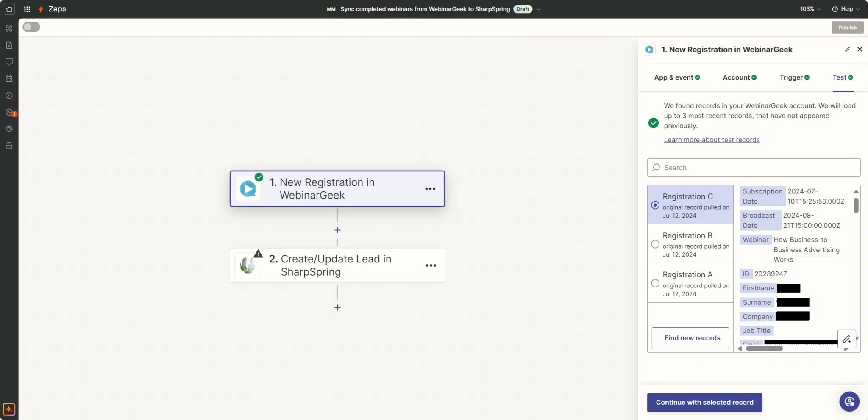
Task: Open Learn more about test records link
Action: (x=712, y=140)
